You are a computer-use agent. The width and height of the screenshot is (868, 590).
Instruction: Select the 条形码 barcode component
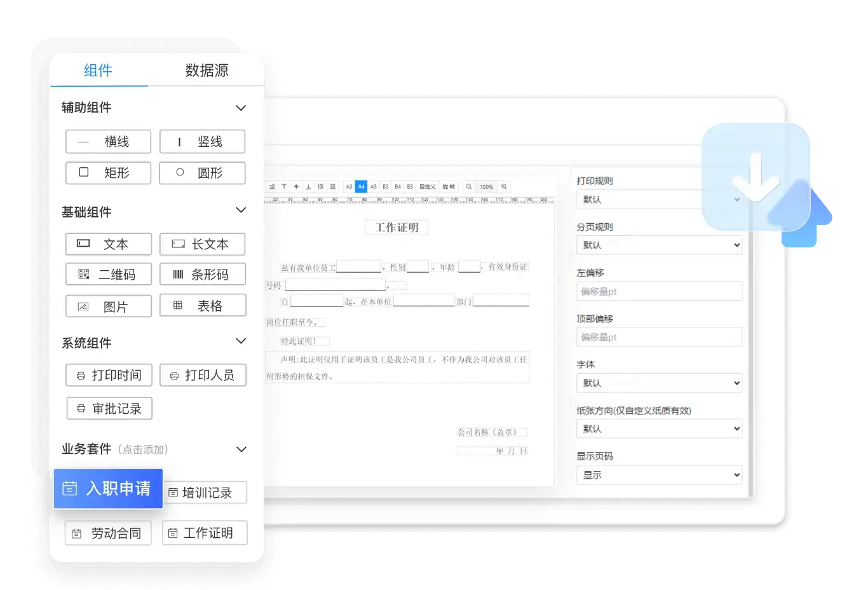click(202, 274)
